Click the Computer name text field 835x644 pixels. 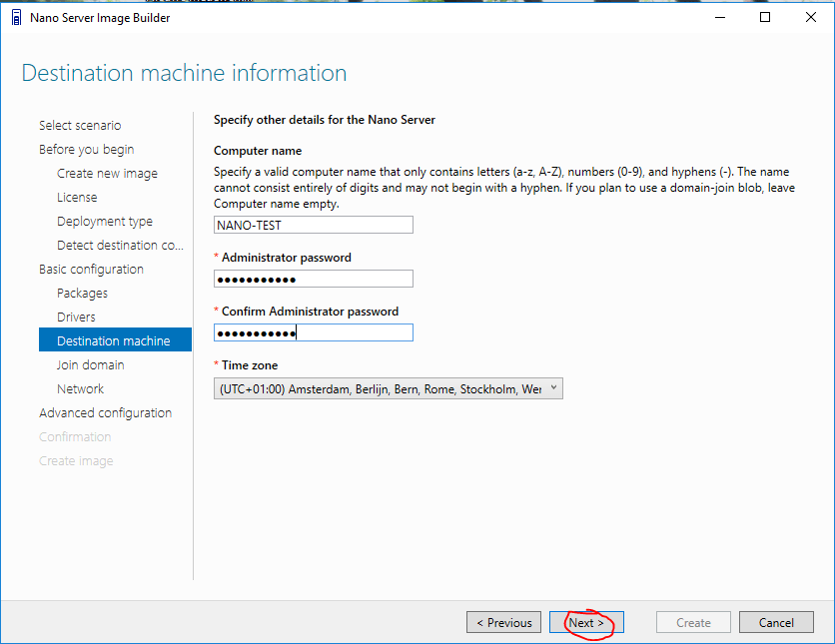pos(313,226)
